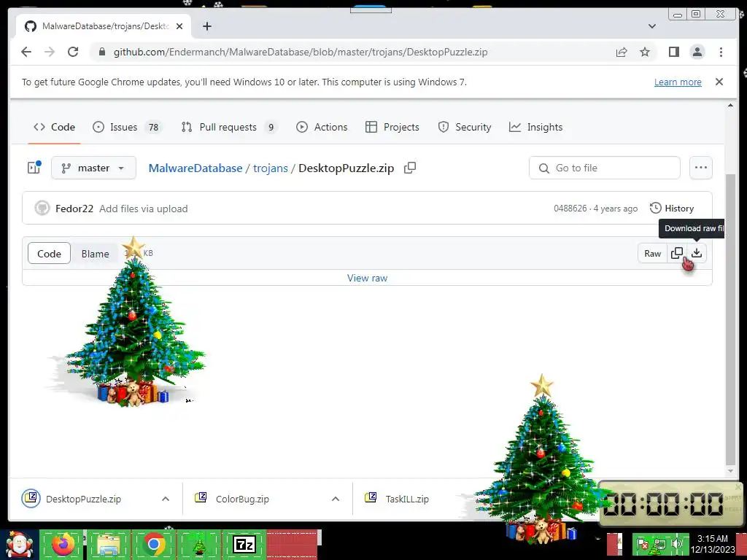The image size is (747, 560).
Task: Open the file History
Action: (672, 208)
